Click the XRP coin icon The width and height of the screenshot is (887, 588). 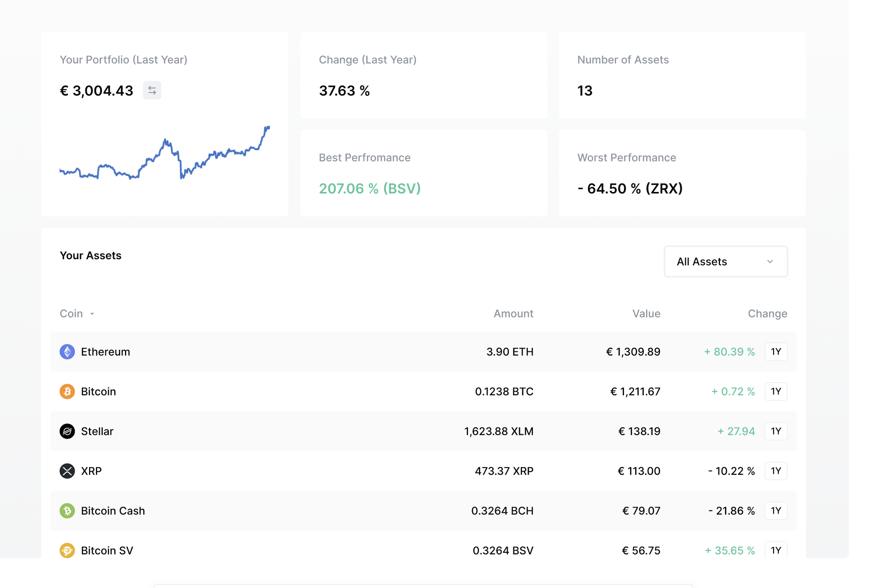[x=67, y=471]
